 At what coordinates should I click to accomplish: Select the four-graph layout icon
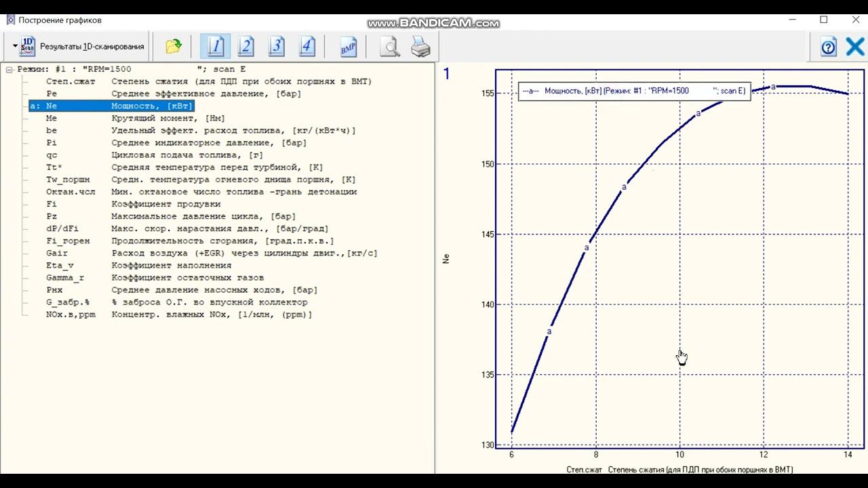coord(307,46)
